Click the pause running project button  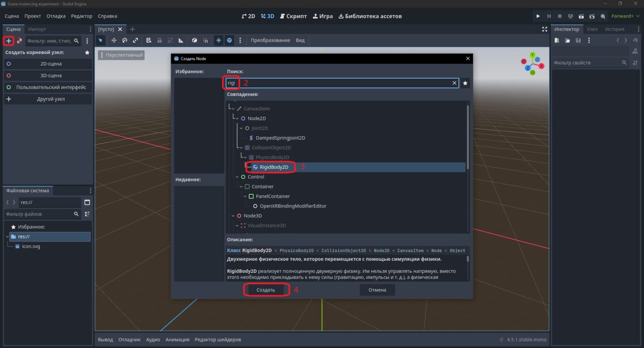(549, 16)
